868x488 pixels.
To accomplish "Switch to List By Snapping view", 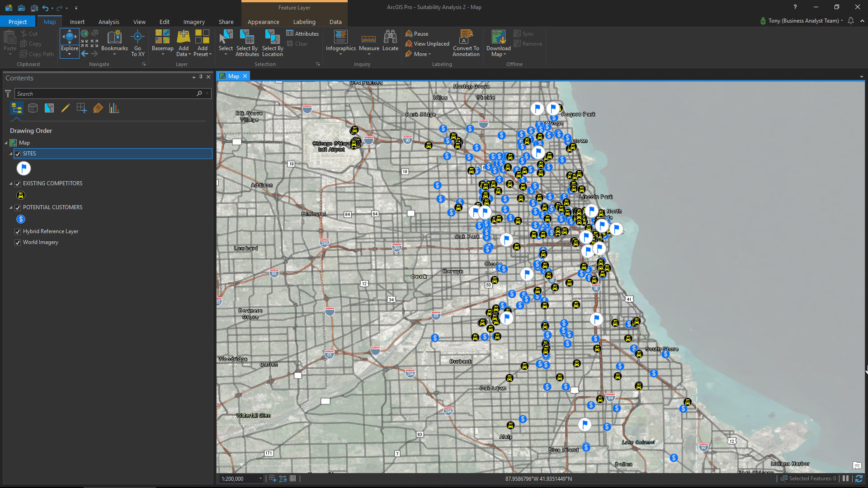I will point(82,108).
